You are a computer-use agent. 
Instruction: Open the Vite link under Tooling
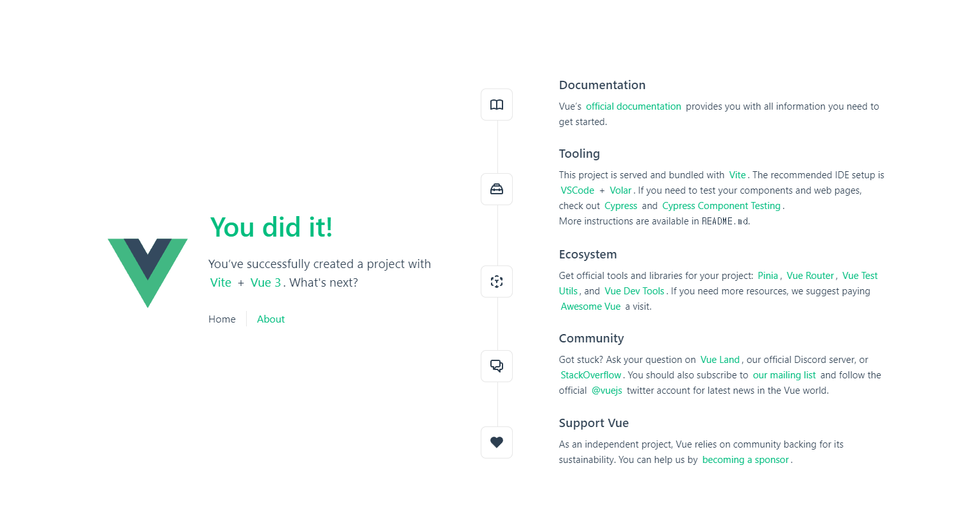(737, 175)
